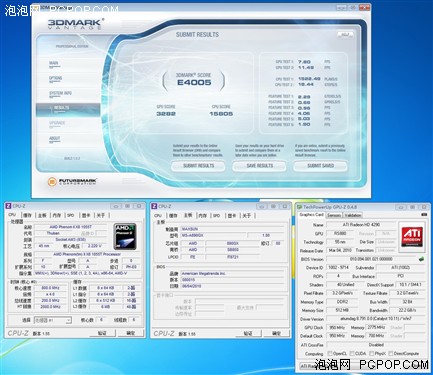The width and height of the screenshot is (433, 375).
Task: Open System Info in 3DMark Vantage sidebar
Action: coord(60,94)
